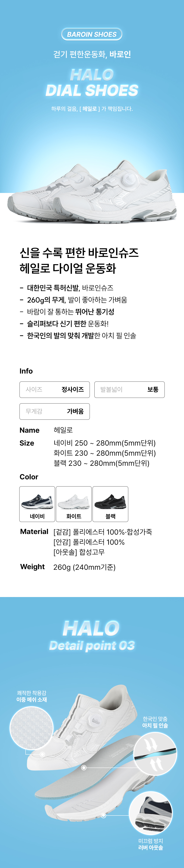The width and height of the screenshot is (184, 868).
Task: Select the white (화이트) color thumbnail
Action: (x=74, y=504)
